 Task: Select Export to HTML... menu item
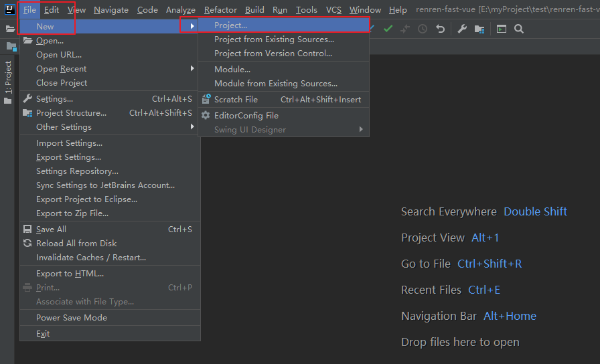point(110,274)
